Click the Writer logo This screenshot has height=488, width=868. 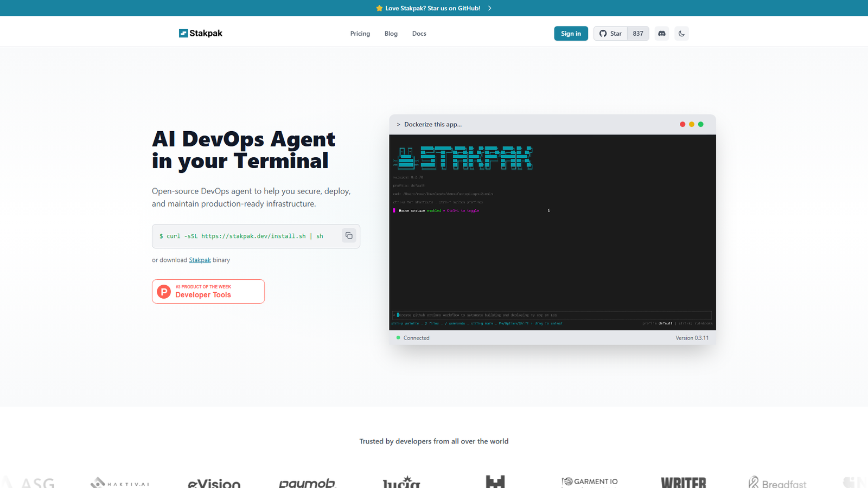[683, 481]
